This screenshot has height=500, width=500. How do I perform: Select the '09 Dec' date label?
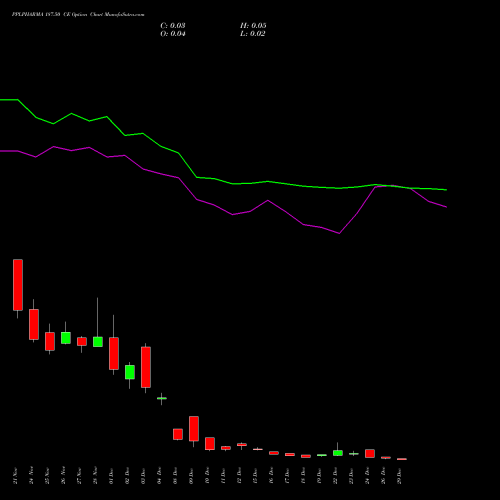click(191, 476)
